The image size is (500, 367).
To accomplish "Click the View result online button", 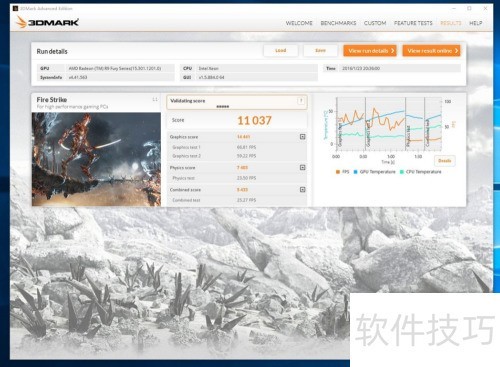I will click(x=432, y=51).
